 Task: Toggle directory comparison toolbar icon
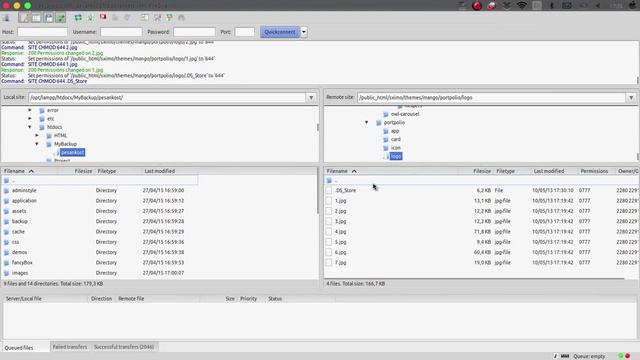pos(157,18)
